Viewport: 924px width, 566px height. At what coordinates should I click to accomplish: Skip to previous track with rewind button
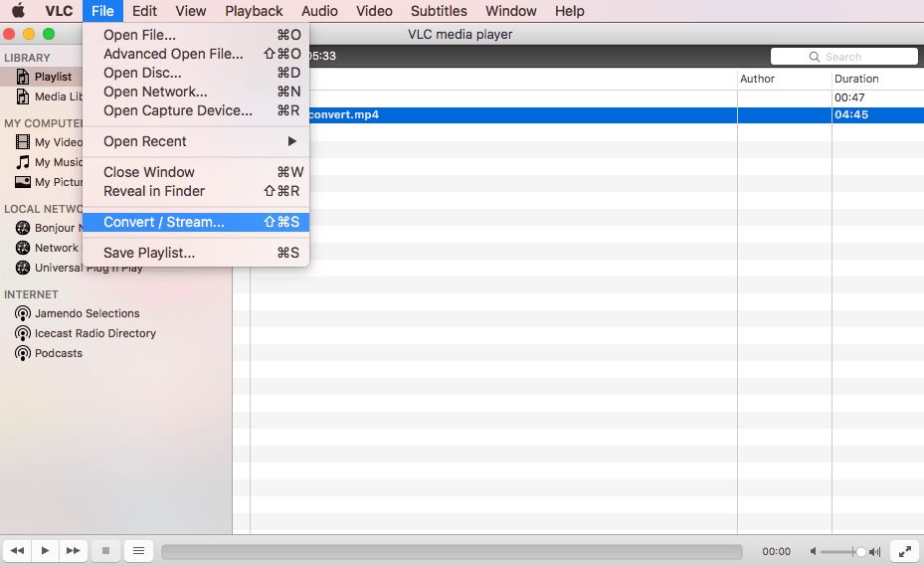pos(17,550)
